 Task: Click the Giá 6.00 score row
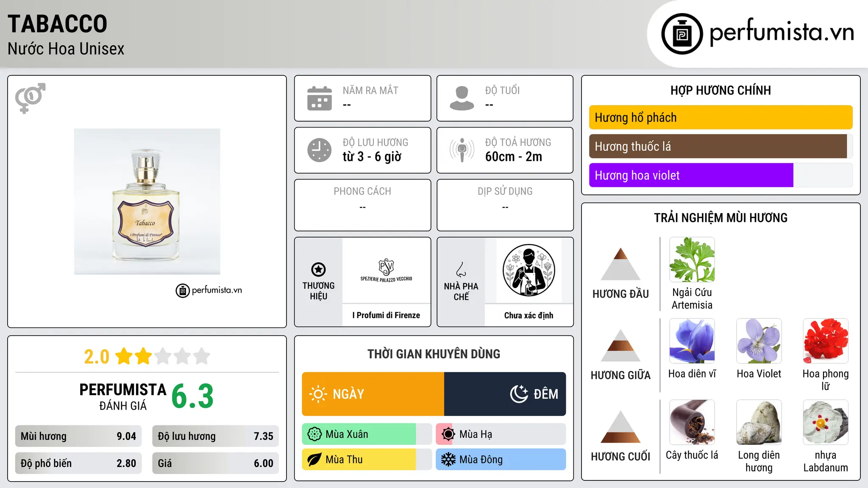215,463
